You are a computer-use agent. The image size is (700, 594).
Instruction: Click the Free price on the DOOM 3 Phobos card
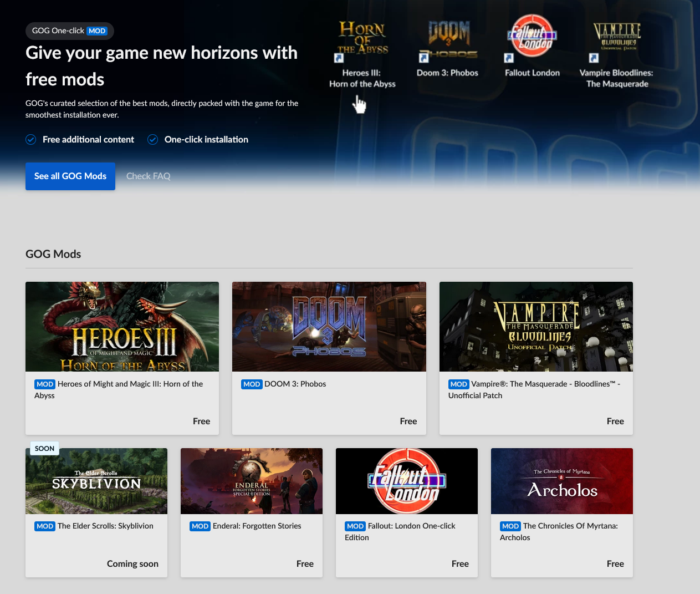408,422
